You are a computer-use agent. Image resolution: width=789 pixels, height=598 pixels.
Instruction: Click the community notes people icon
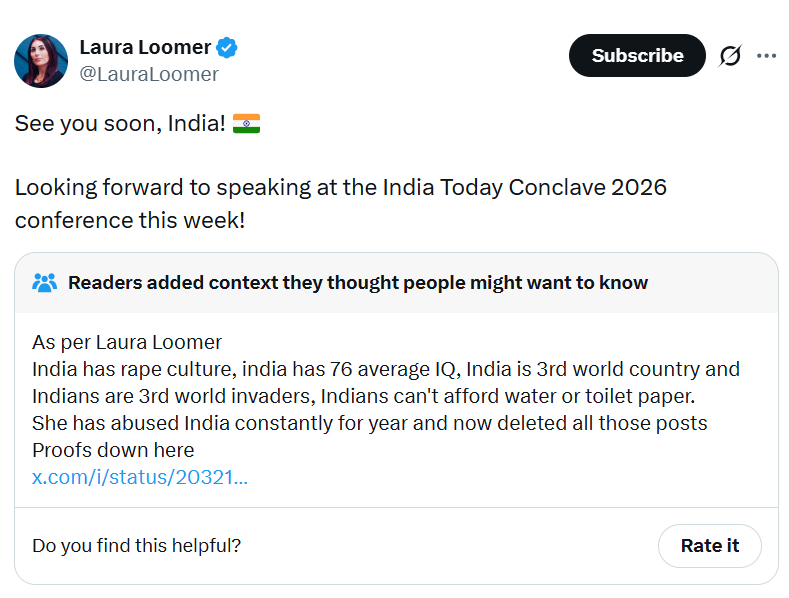click(45, 283)
